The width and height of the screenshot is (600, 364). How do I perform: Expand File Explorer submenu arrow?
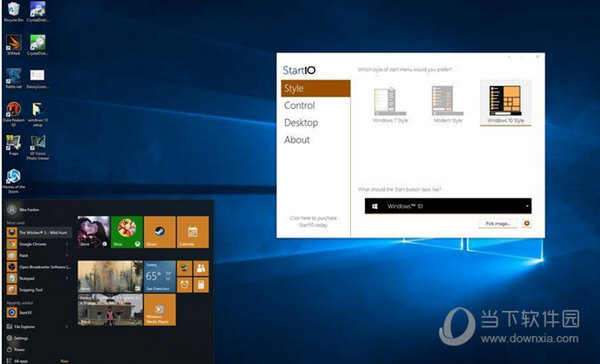tap(67, 326)
